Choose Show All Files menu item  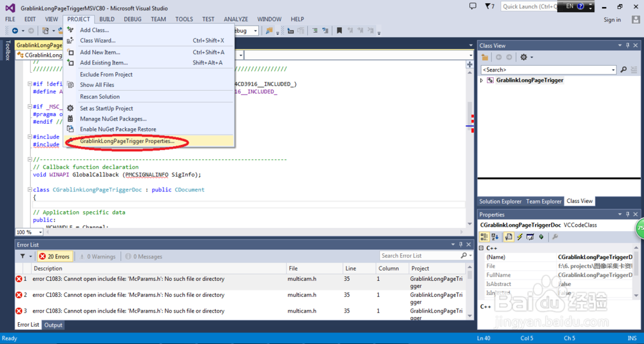click(x=149, y=84)
